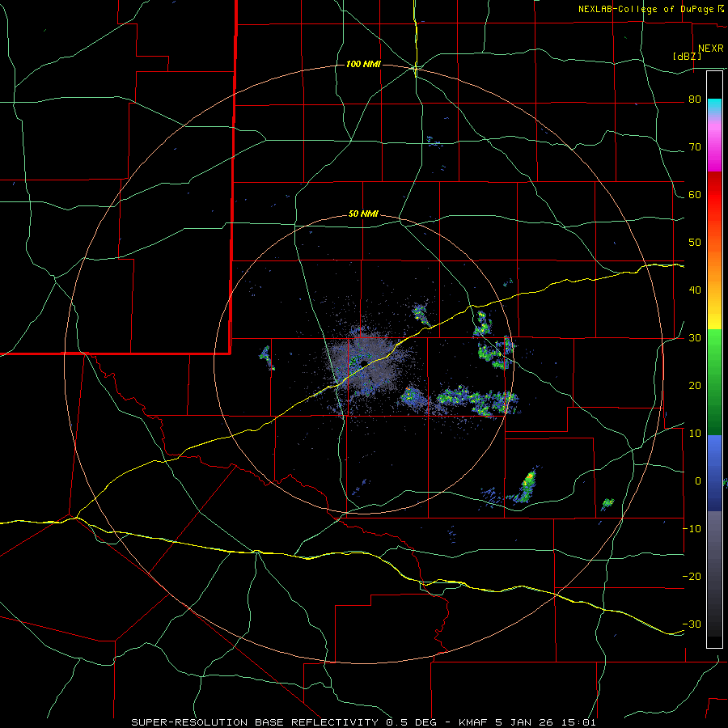Click the -20 value on dBZ scale

[x=692, y=576]
